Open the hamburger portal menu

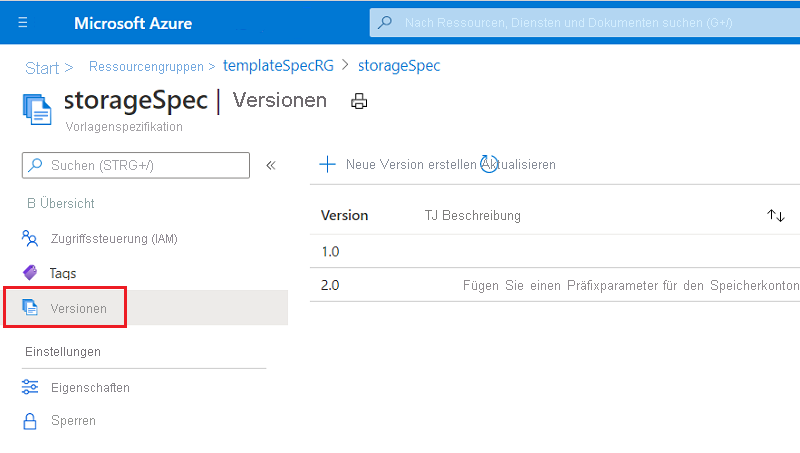(x=22, y=22)
